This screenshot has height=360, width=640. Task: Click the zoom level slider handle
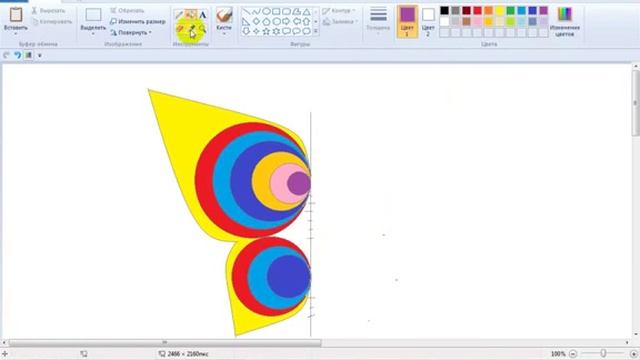(x=603, y=353)
